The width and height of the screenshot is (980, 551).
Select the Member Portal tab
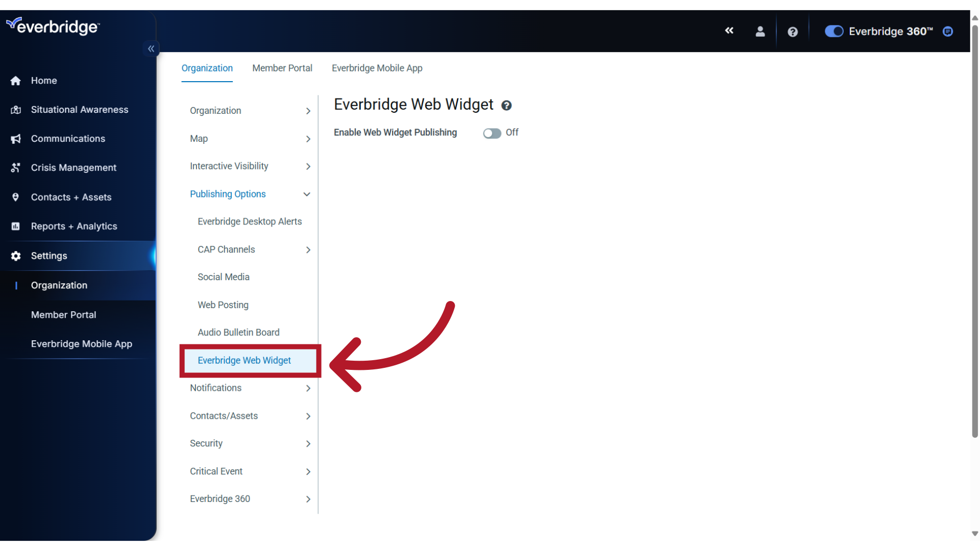coord(282,68)
